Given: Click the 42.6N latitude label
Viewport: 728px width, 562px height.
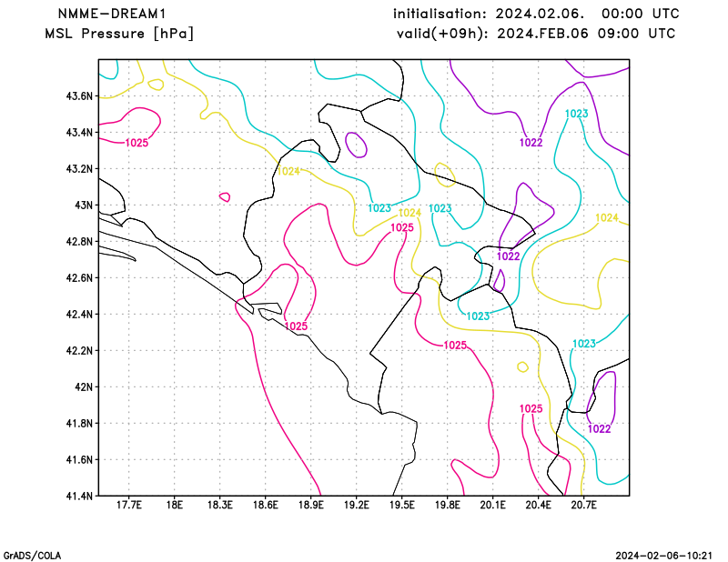Looking at the screenshot, I should coord(79,277).
